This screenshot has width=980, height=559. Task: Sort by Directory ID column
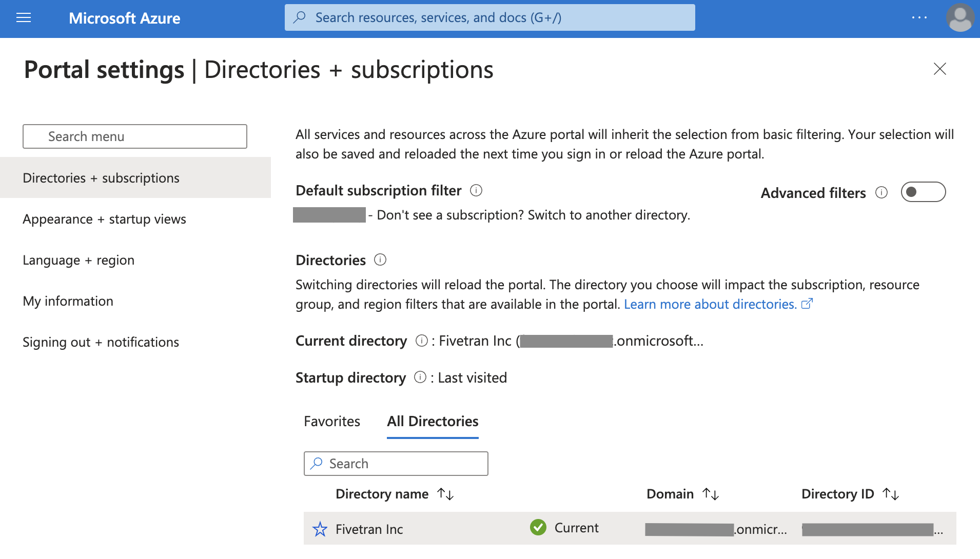coord(850,494)
